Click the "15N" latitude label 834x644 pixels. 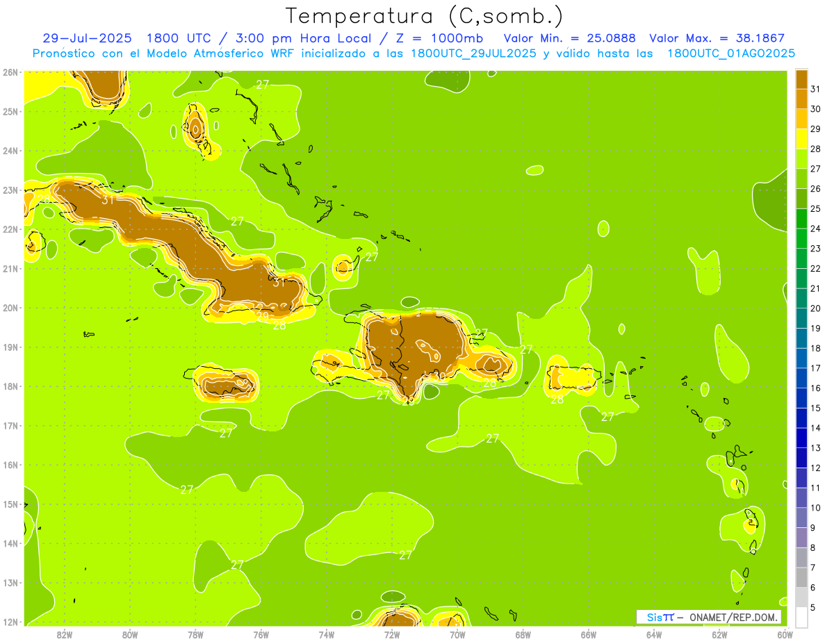(x=10, y=504)
